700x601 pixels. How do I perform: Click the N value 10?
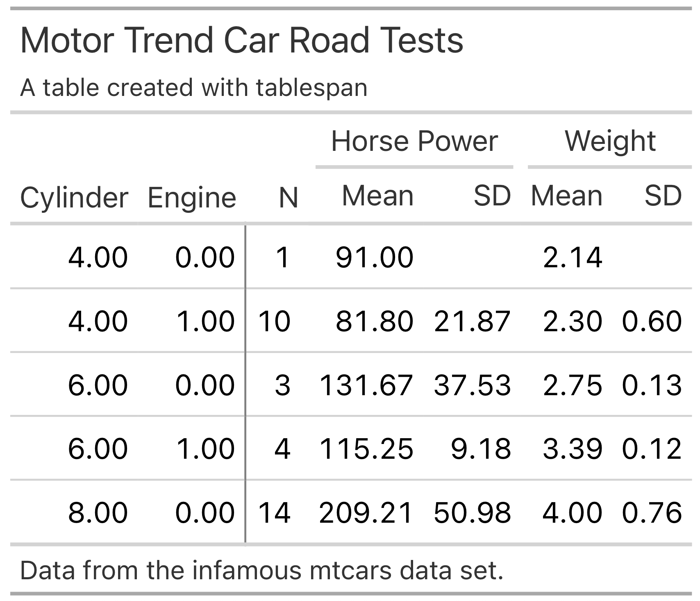tap(274, 321)
